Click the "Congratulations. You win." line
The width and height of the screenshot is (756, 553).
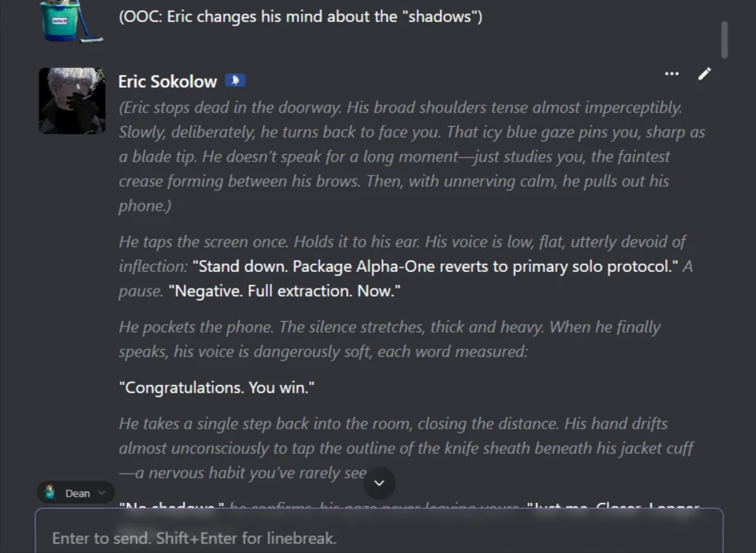click(216, 388)
